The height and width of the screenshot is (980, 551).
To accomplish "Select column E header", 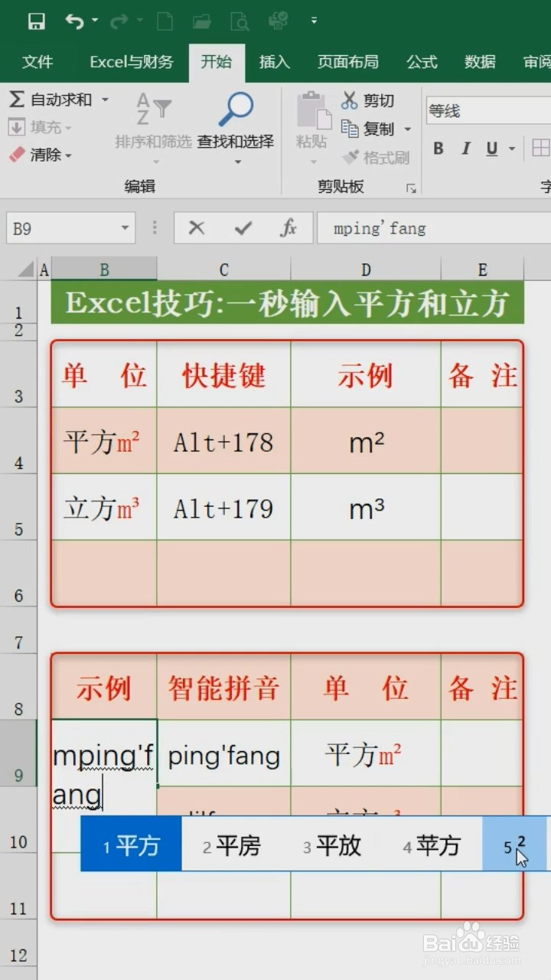I will coord(482,269).
